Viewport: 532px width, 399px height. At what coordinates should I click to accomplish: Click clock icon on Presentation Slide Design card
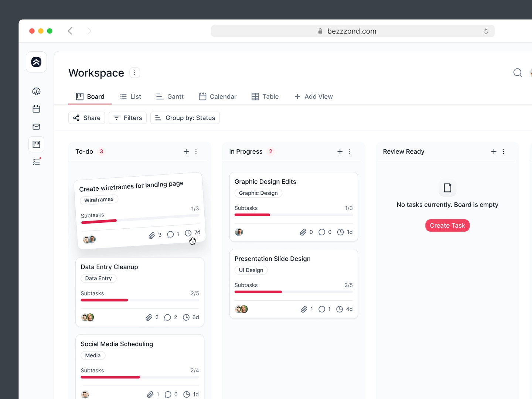tap(340, 309)
